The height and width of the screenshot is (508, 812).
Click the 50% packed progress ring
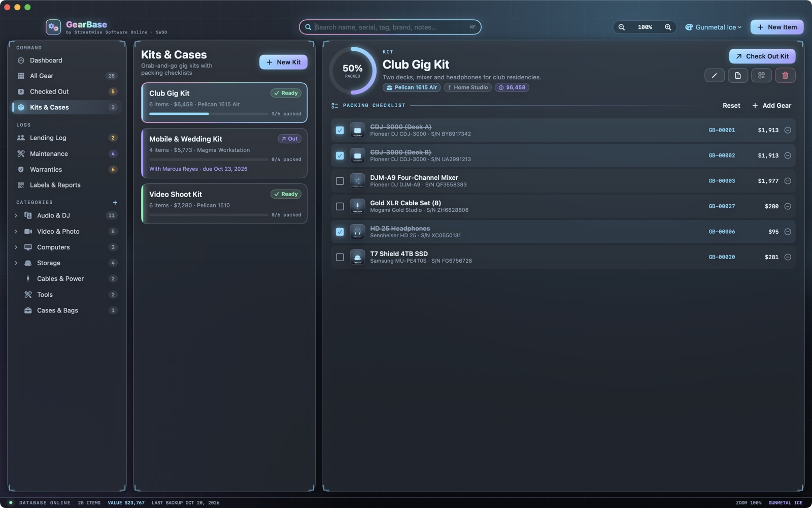[x=353, y=71]
